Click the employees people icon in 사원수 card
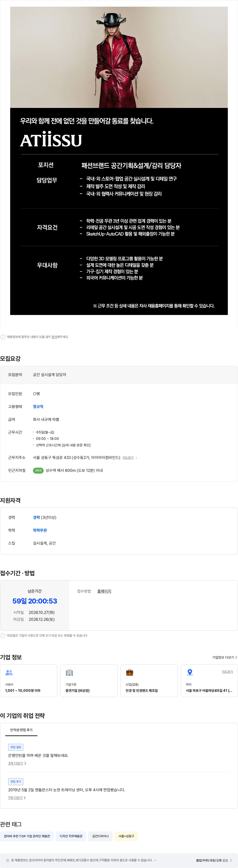 pos(9,673)
